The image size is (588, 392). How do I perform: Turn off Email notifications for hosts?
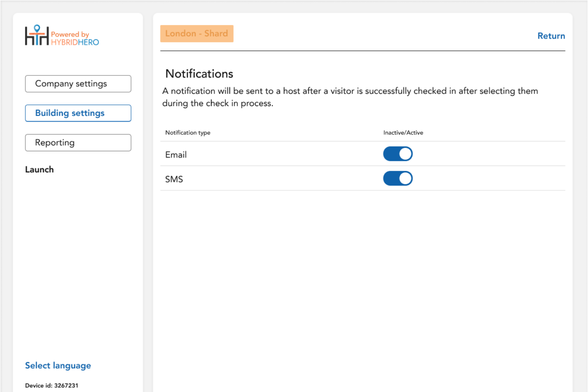[398, 154]
